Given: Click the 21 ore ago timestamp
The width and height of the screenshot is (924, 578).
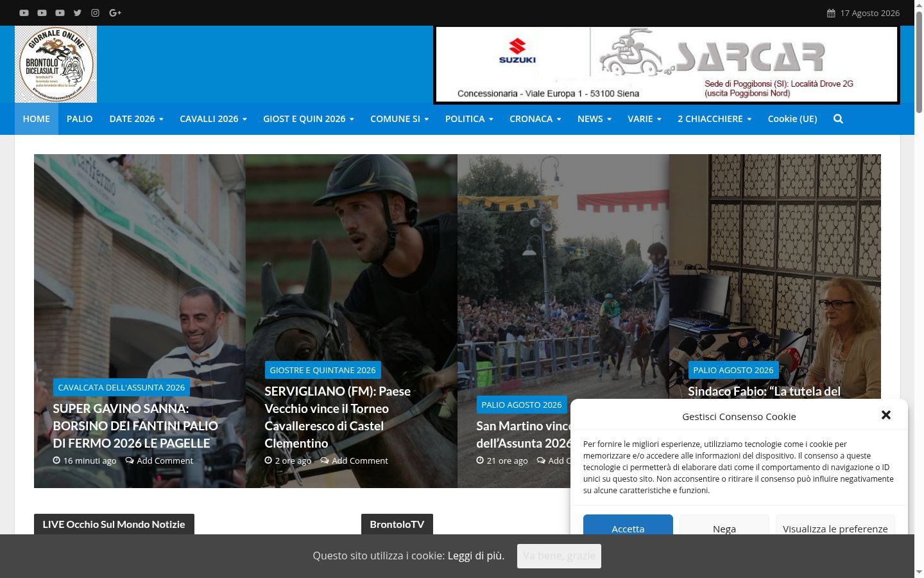Looking at the screenshot, I should tap(508, 460).
